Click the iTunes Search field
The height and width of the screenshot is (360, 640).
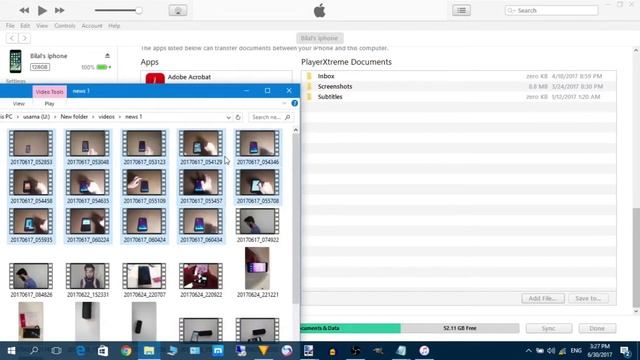(551, 11)
